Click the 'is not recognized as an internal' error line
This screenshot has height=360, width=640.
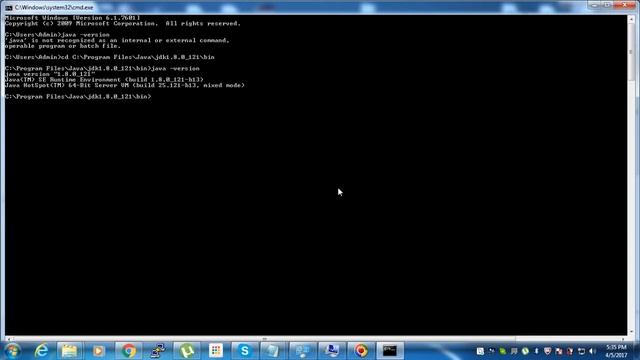tap(118, 40)
